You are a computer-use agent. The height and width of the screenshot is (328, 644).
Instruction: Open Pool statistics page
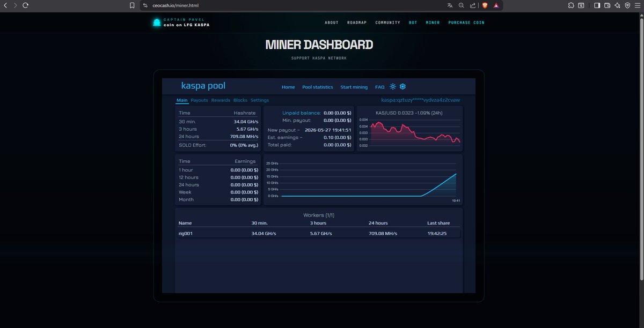tap(318, 87)
